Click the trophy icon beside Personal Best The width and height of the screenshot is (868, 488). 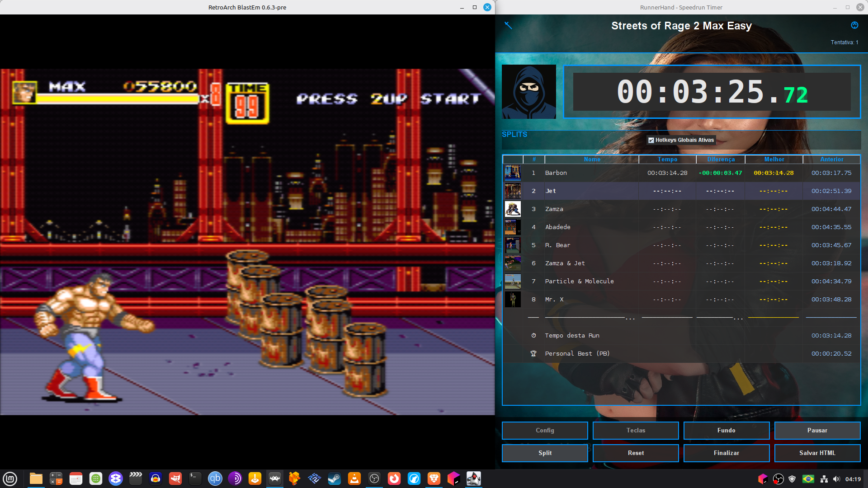(x=533, y=354)
